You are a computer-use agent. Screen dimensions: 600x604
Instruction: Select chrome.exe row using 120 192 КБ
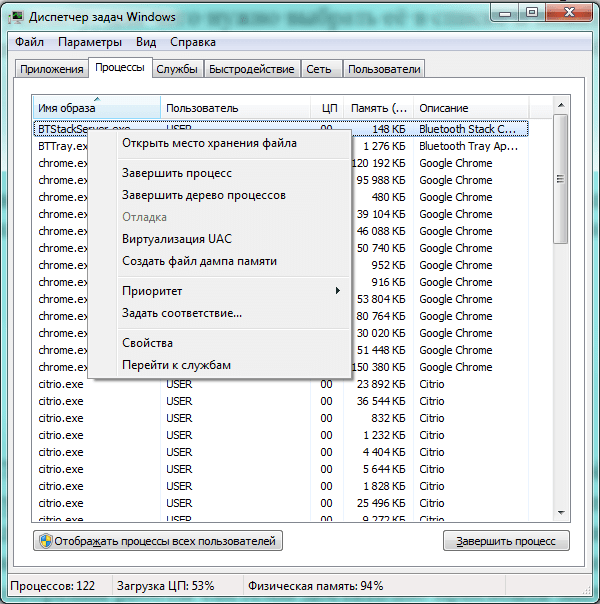281,163
